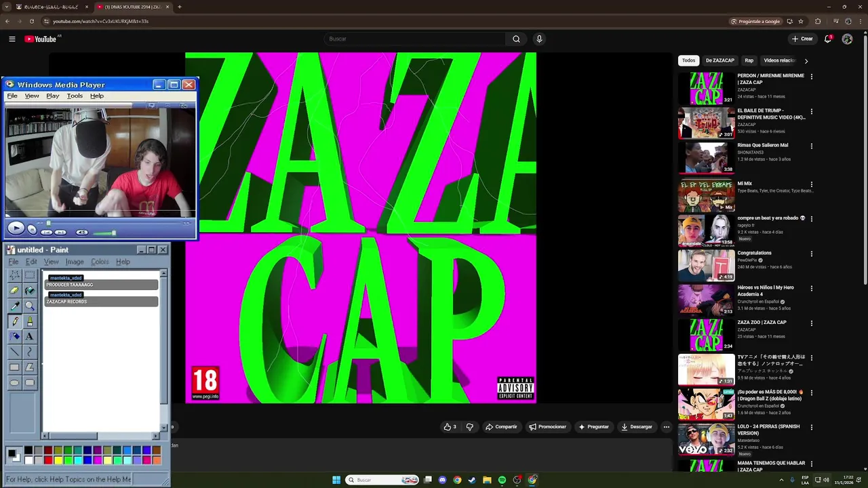The width and height of the screenshot is (868, 488).
Task: Select the Pencil tool in Paint
Action: tap(14, 321)
